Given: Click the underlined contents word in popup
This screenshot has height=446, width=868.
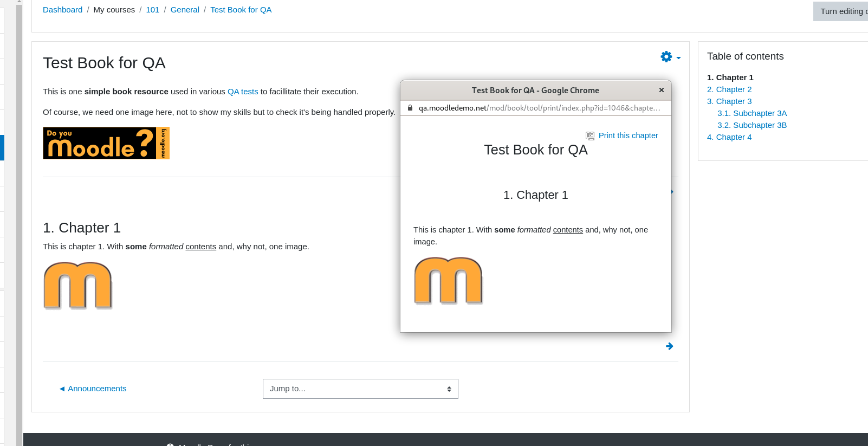Looking at the screenshot, I should pos(568,230).
